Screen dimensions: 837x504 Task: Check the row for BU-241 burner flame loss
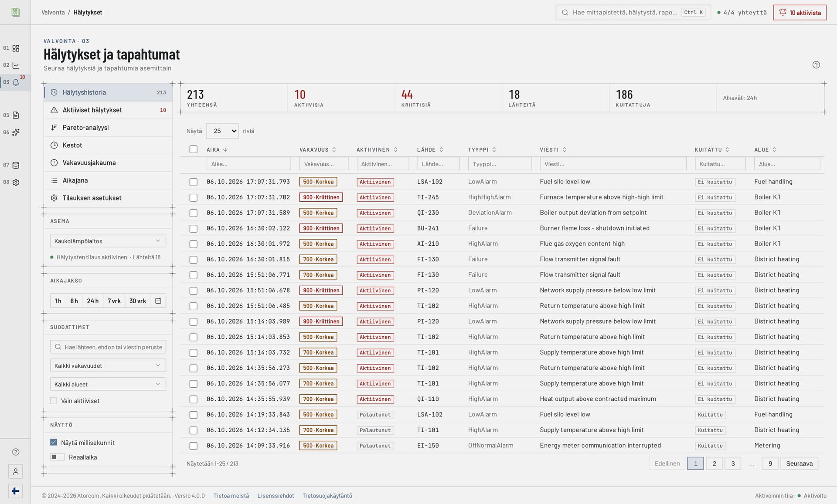pos(194,229)
